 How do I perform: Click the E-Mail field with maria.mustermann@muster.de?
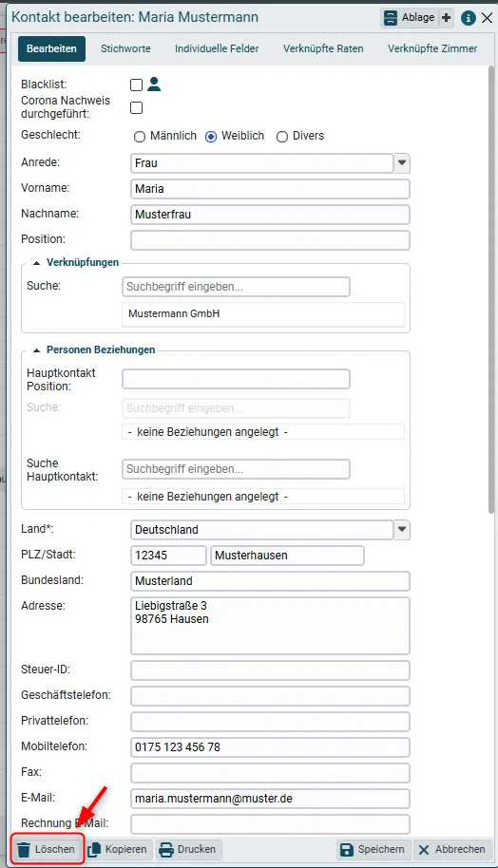tap(270, 799)
